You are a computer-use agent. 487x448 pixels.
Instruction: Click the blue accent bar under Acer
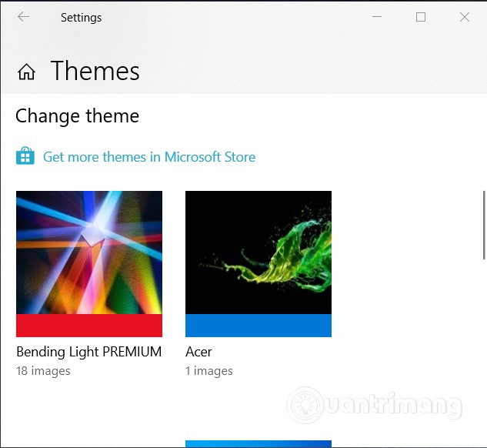tap(259, 326)
